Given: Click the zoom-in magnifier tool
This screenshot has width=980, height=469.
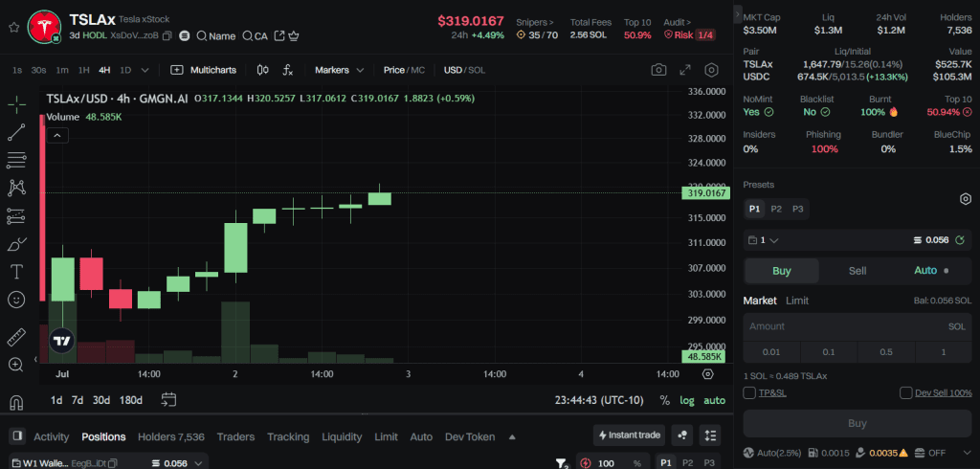Looking at the screenshot, I should tap(16, 365).
